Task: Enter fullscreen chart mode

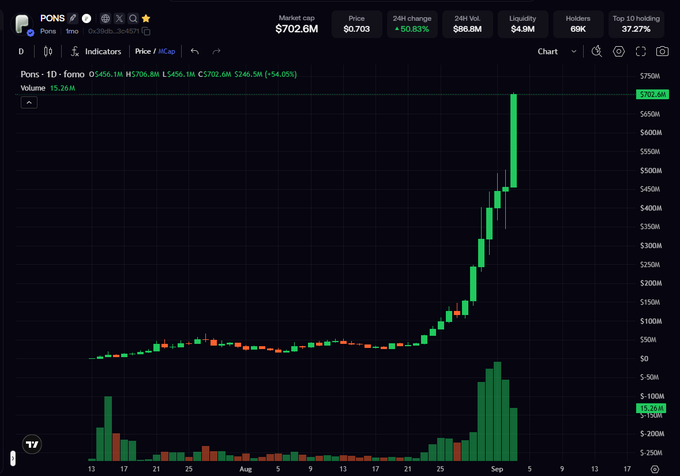Action: (641, 51)
